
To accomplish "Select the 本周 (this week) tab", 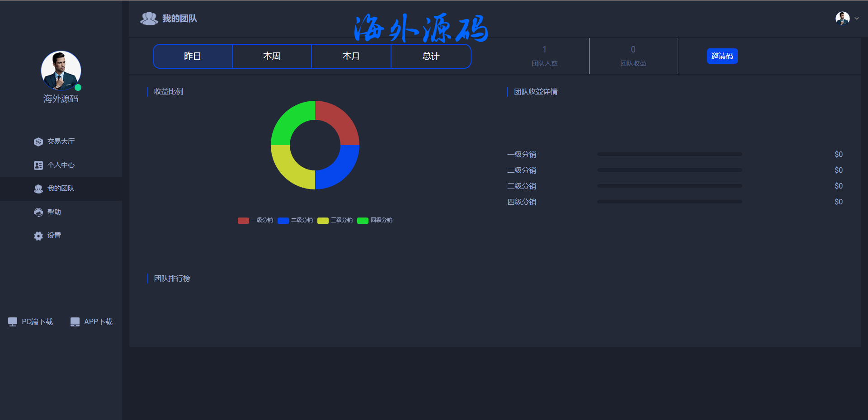I will click(x=272, y=57).
